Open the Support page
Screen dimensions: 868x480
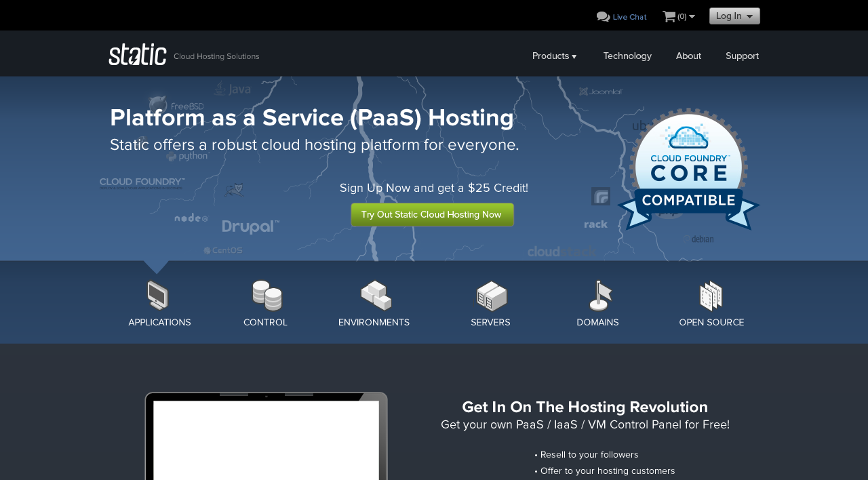click(742, 56)
